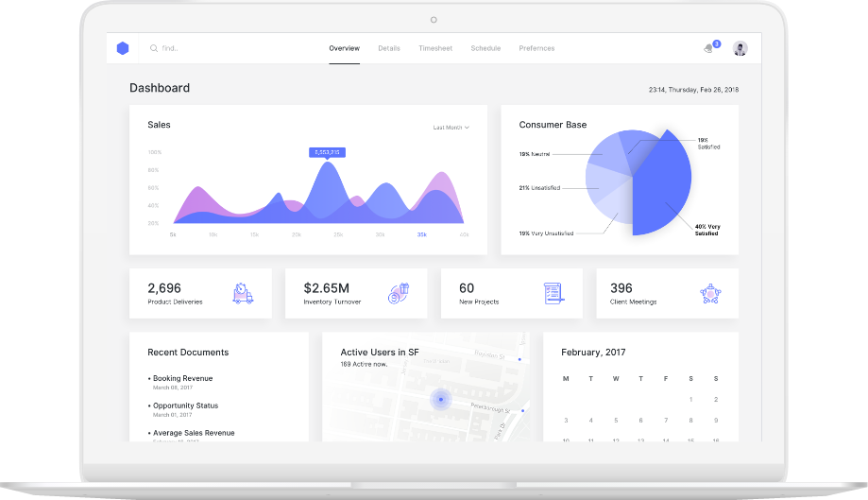
Task: Open the Timesheet tab
Action: click(x=435, y=48)
